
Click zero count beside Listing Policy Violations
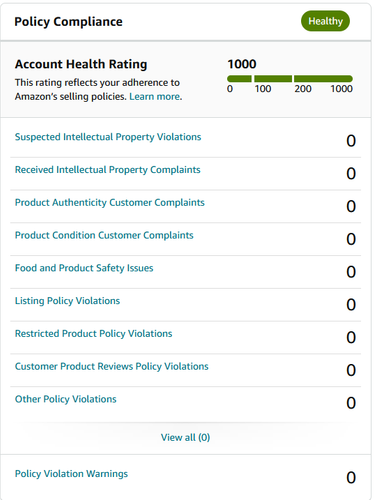click(351, 305)
